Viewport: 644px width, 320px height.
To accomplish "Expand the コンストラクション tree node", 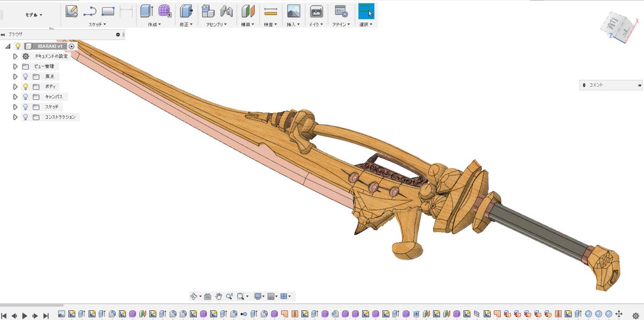I will point(16,117).
